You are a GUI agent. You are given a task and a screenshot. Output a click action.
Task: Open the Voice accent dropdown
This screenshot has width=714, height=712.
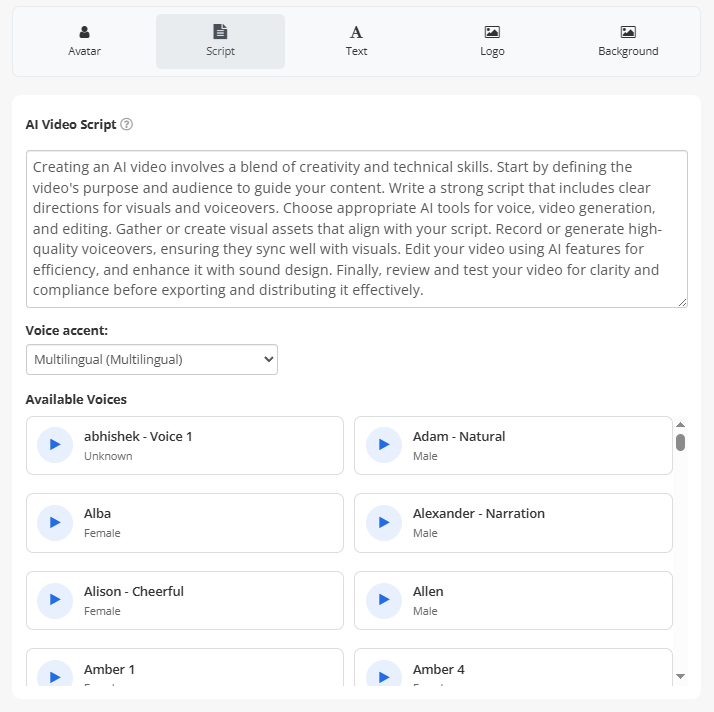point(152,359)
